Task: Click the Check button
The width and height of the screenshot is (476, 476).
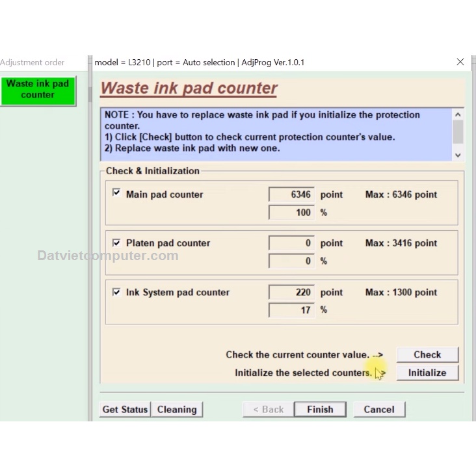Action: coord(427,354)
